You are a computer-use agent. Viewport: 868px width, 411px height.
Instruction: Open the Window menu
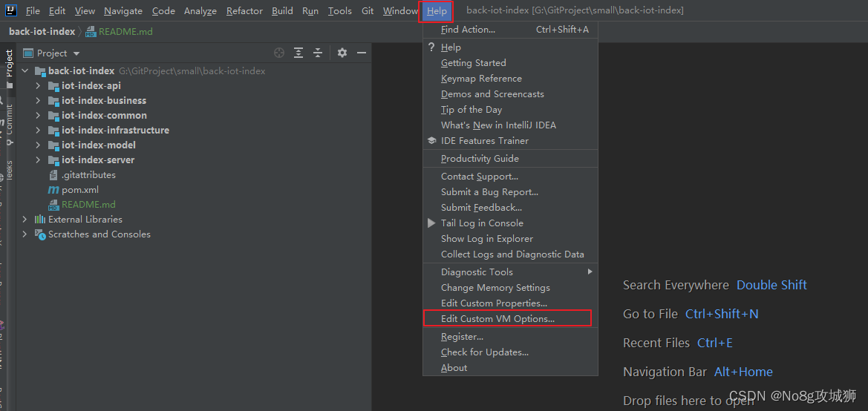400,11
